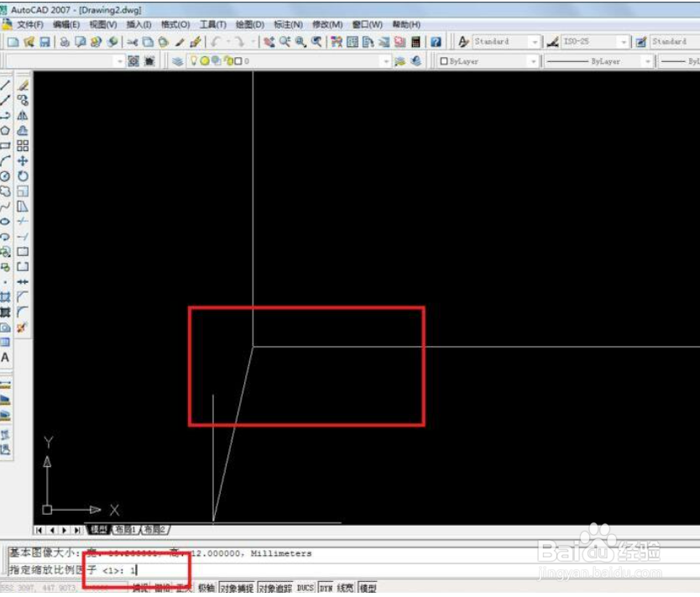The height and width of the screenshot is (597, 700).
Task: Toggle DYN dynamic input in status bar
Action: click(326, 588)
